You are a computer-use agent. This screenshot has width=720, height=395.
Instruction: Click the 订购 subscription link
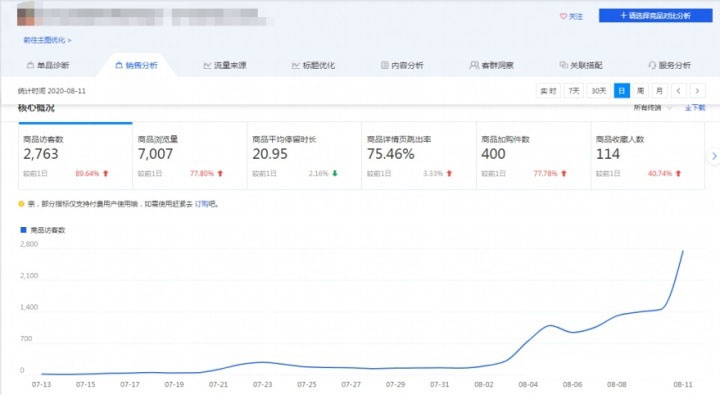pyautogui.click(x=202, y=204)
